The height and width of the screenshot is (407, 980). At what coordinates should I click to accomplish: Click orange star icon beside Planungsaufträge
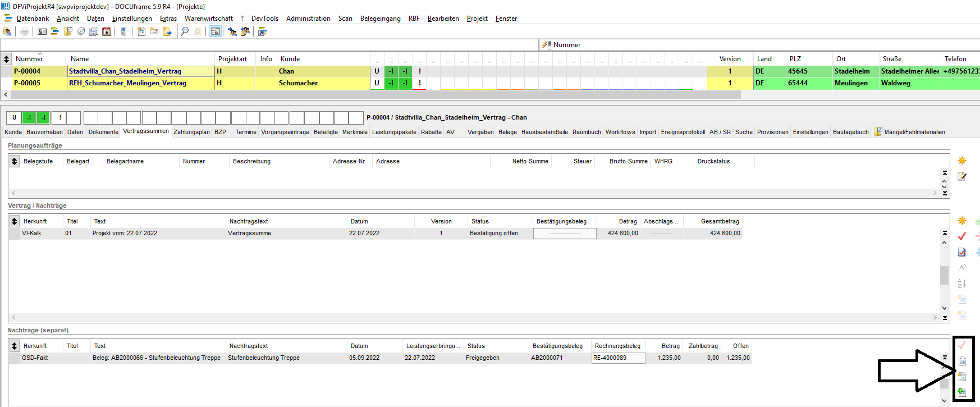pos(962,161)
